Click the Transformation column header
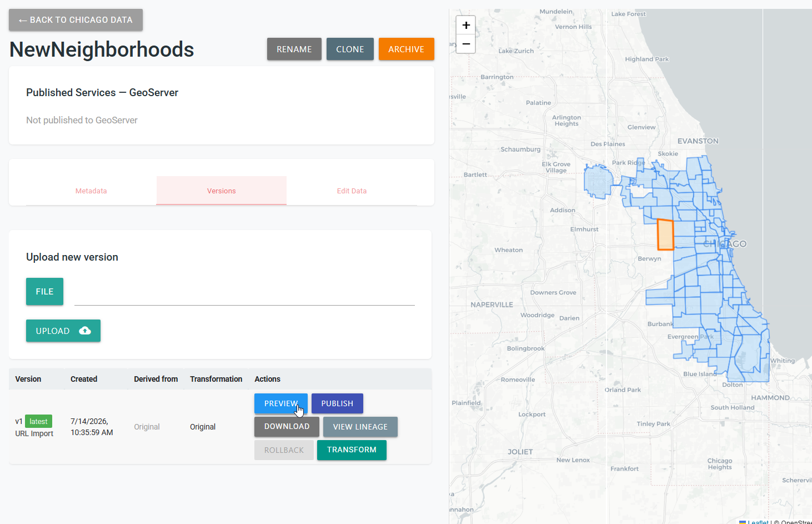This screenshot has height=524, width=812. pyautogui.click(x=216, y=379)
